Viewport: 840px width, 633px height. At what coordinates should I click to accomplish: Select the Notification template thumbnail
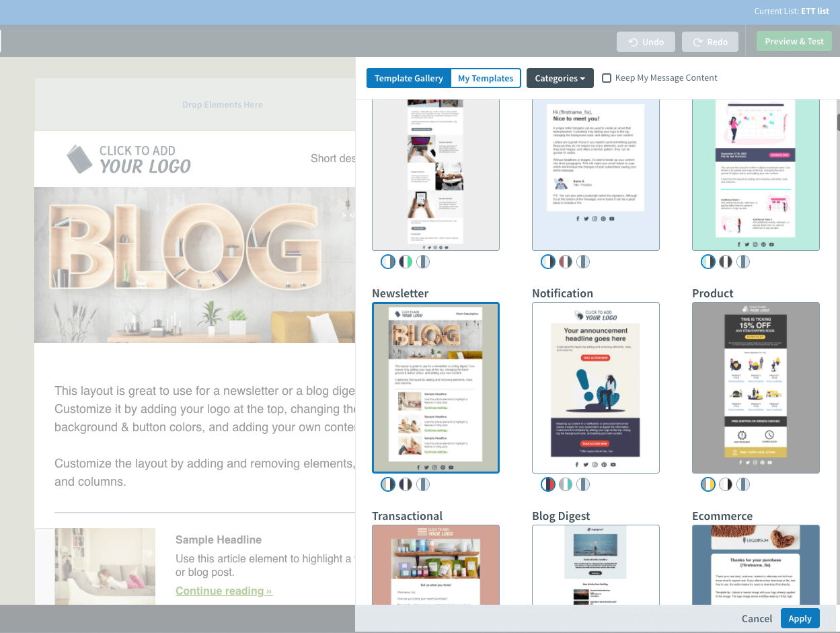coord(596,388)
